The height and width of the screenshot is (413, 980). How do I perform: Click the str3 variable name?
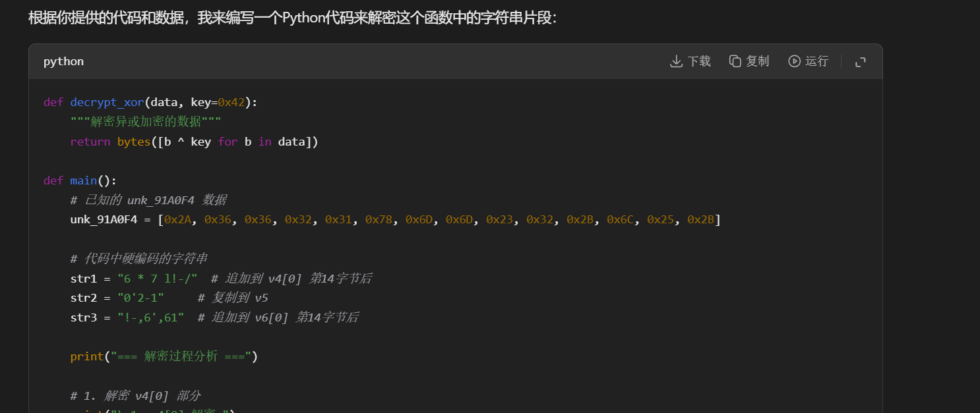click(84, 317)
